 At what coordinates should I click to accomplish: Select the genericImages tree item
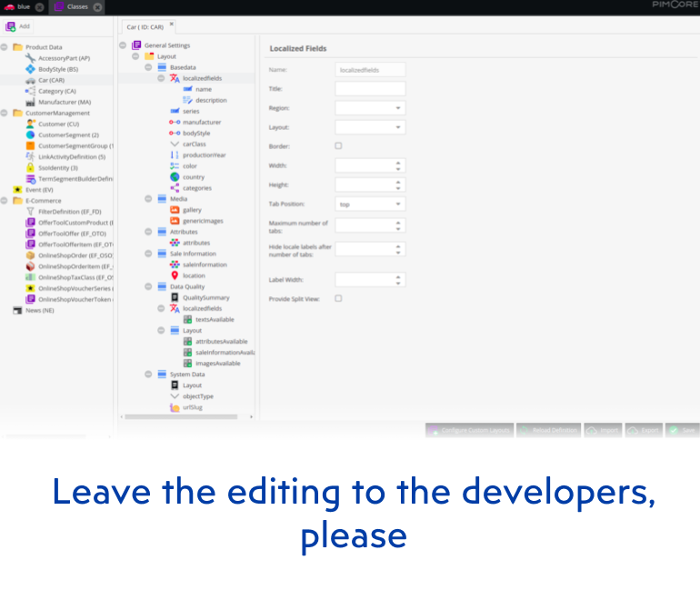coord(203,221)
